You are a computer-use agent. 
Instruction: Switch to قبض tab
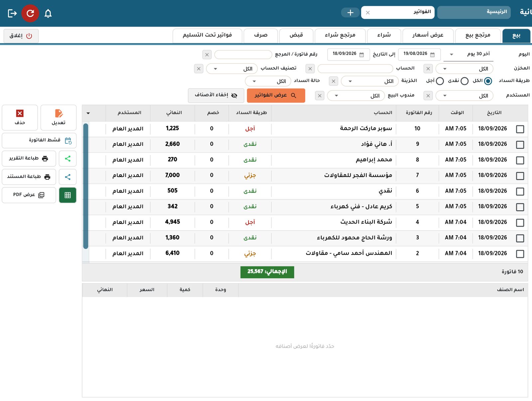296,36
